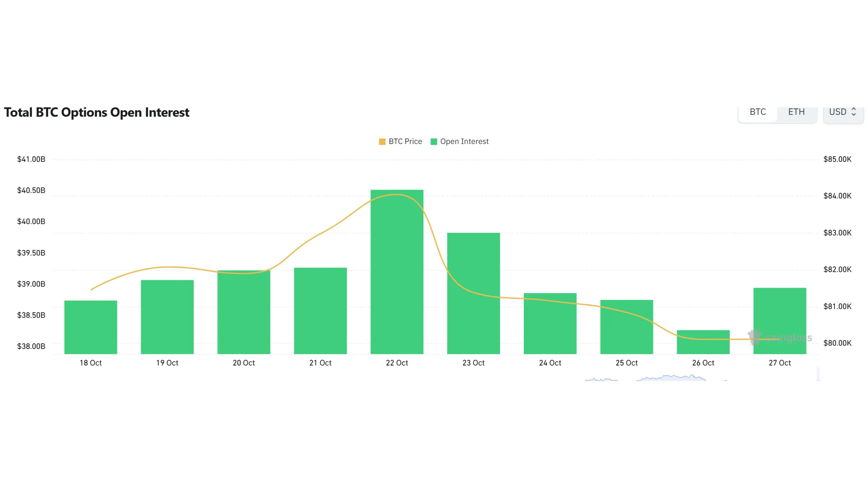
Task: Click the green Open Interest legend swatch
Action: (x=434, y=141)
